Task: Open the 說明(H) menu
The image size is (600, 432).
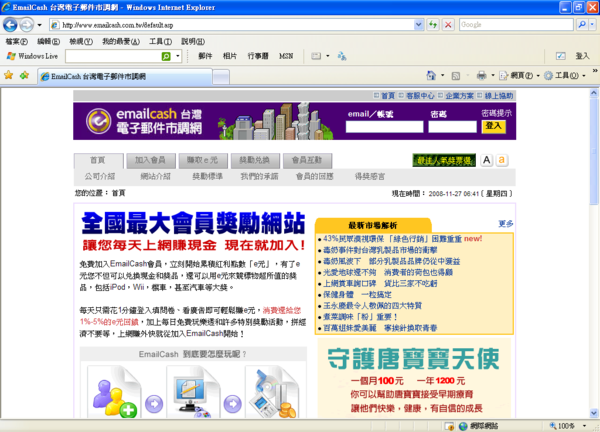Action: click(x=193, y=41)
